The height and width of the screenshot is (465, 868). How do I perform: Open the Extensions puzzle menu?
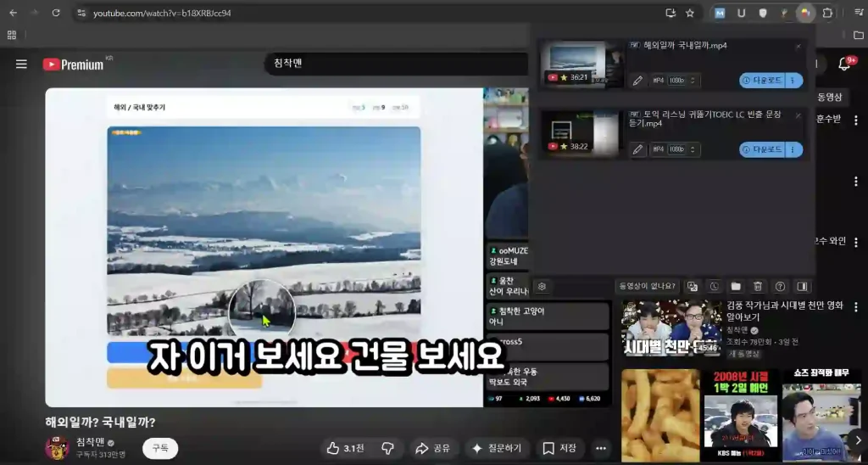(x=827, y=13)
